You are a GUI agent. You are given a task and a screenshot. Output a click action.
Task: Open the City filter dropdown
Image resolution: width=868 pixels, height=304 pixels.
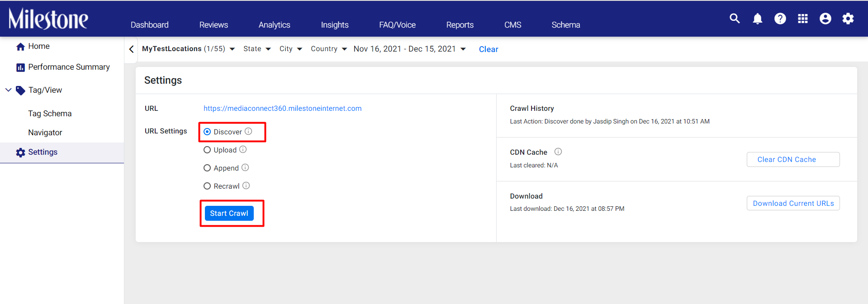point(290,49)
